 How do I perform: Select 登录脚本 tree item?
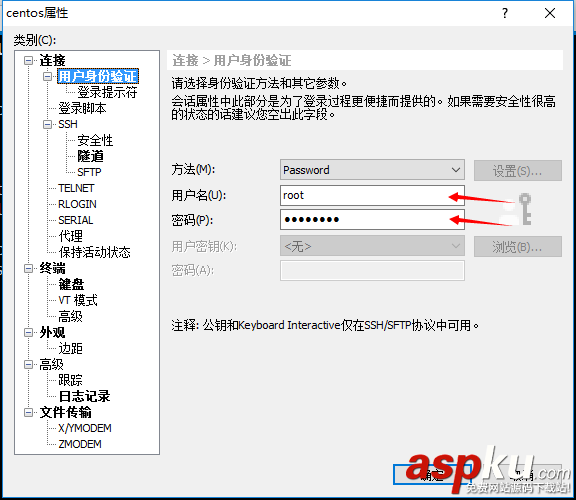pos(83,108)
